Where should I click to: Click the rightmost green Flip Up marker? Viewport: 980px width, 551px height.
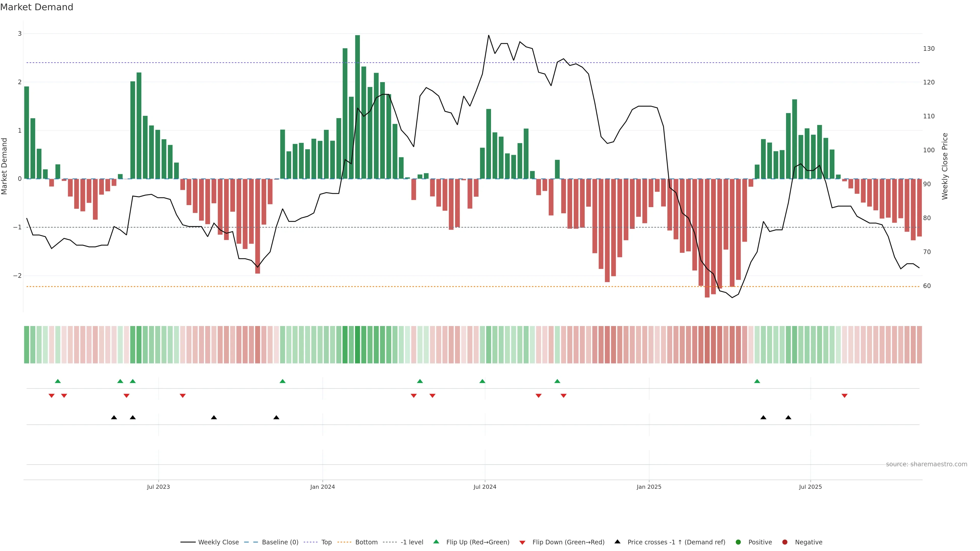tap(757, 381)
